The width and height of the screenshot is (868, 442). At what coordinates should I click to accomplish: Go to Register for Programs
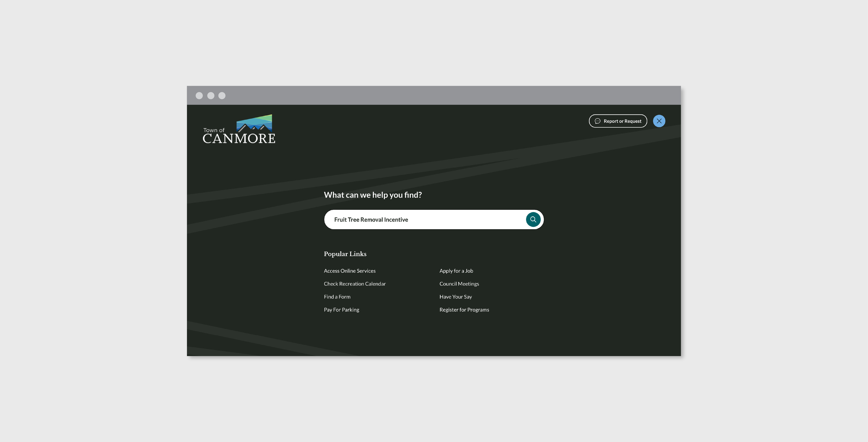464,310
